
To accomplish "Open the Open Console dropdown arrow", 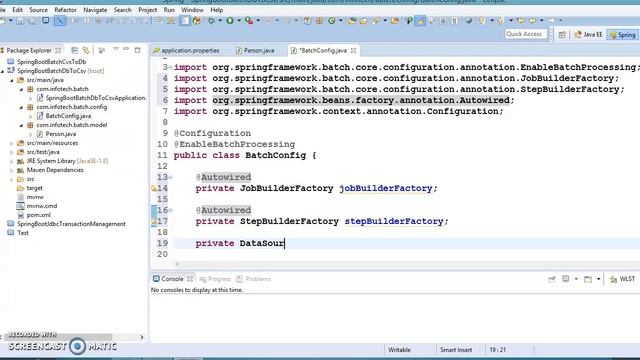I will click(598, 279).
